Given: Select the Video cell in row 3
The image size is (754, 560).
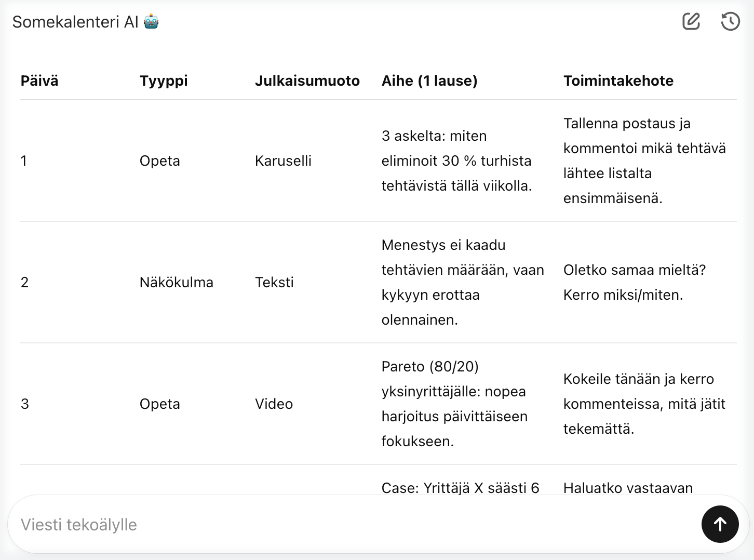Looking at the screenshot, I should pyautogui.click(x=274, y=404).
